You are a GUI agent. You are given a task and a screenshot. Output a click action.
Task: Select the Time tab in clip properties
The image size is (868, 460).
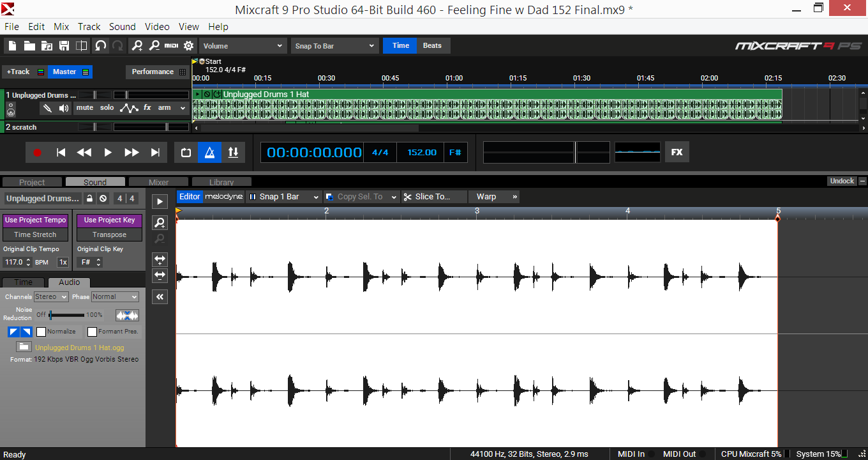tap(24, 282)
